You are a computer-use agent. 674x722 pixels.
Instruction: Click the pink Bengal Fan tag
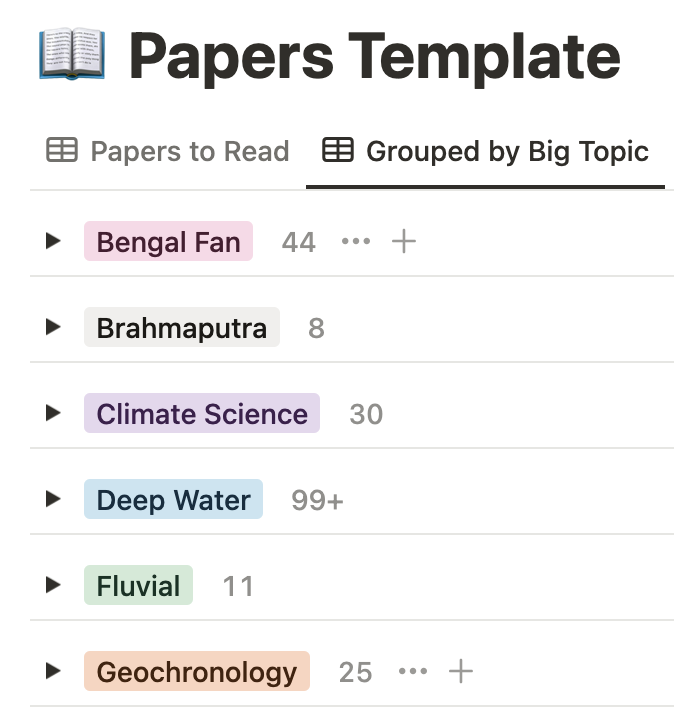168,241
